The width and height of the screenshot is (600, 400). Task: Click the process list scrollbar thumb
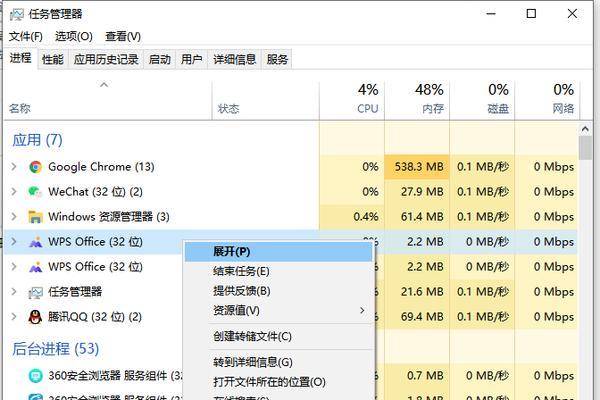585,148
